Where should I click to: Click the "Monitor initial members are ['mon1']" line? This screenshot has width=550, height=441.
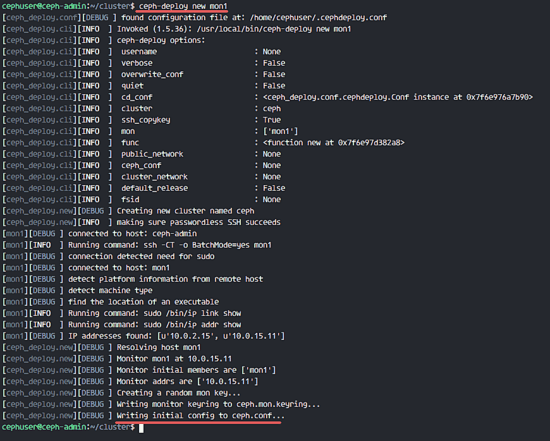point(196,370)
